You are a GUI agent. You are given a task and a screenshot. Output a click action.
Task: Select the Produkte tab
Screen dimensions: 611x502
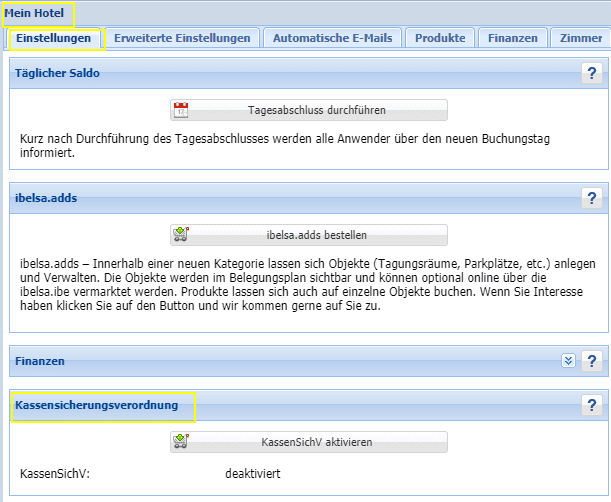[x=440, y=38]
